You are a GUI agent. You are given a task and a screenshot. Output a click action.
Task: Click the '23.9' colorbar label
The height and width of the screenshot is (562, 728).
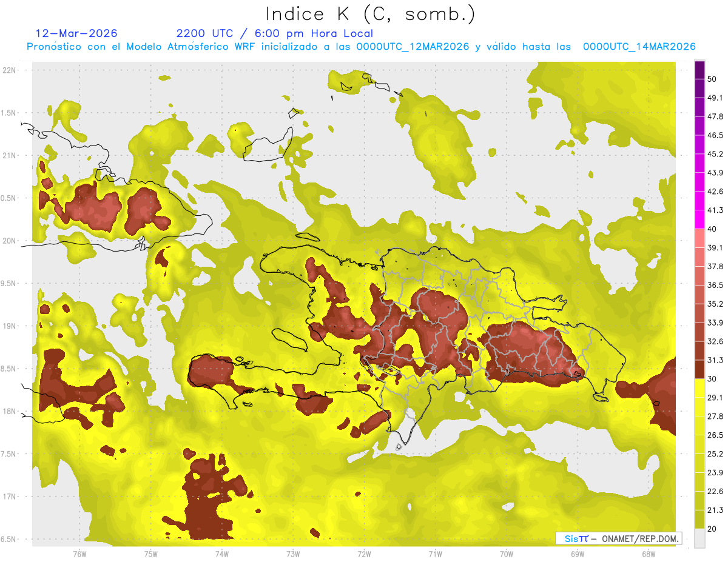(x=715, y=472)
